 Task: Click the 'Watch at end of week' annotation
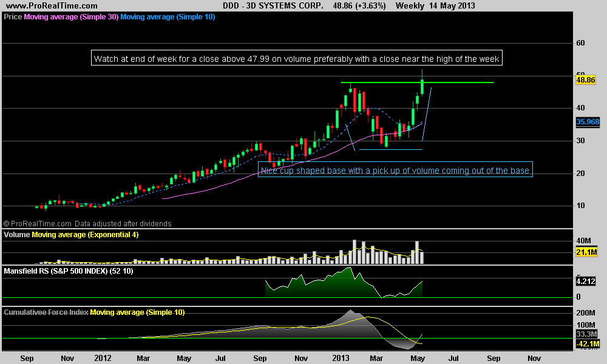coord(297,58)
